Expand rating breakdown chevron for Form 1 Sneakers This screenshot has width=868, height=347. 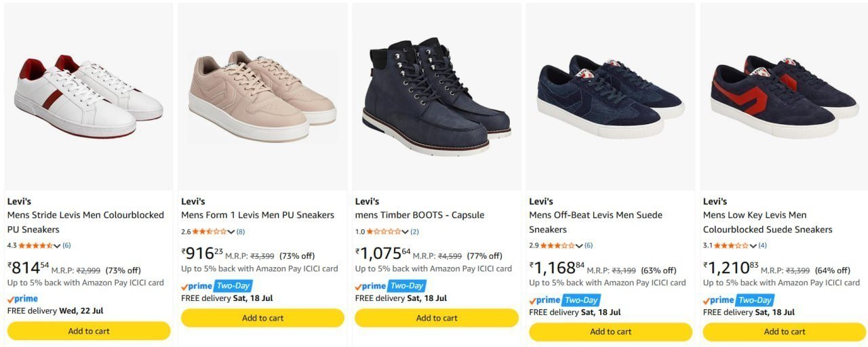[x=231, y=232]
